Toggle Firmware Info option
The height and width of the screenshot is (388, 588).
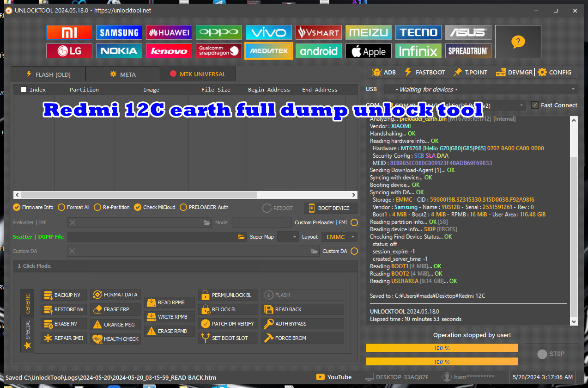[x=33, y=207]
